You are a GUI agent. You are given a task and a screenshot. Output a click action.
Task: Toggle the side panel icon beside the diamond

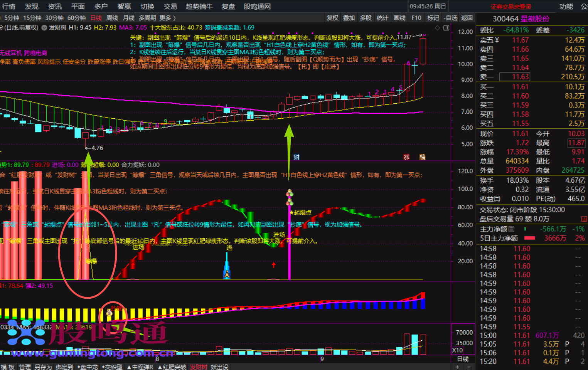point(446,28)
